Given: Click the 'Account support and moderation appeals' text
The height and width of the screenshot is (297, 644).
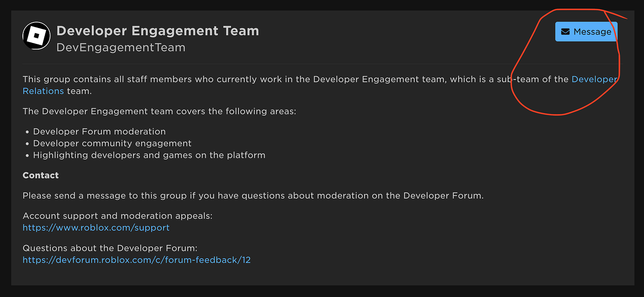Looking at the screenshot, I should 118,216.
